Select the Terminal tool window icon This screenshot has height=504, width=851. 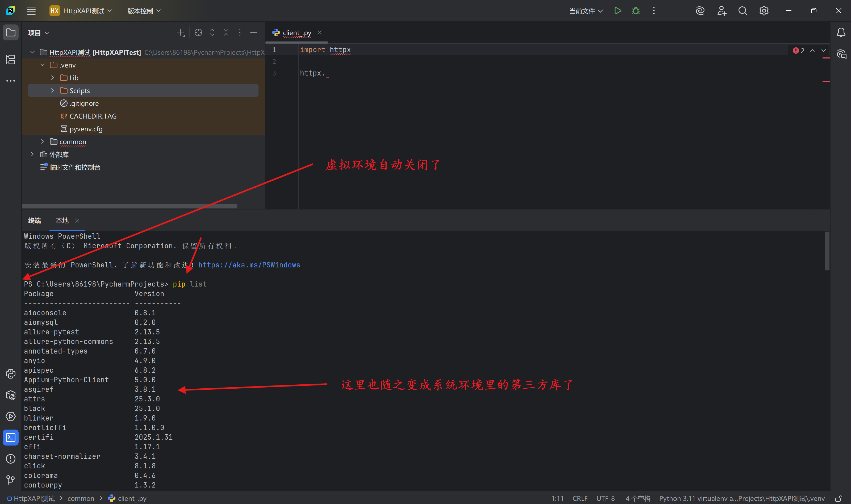click(x=11, y=438)
